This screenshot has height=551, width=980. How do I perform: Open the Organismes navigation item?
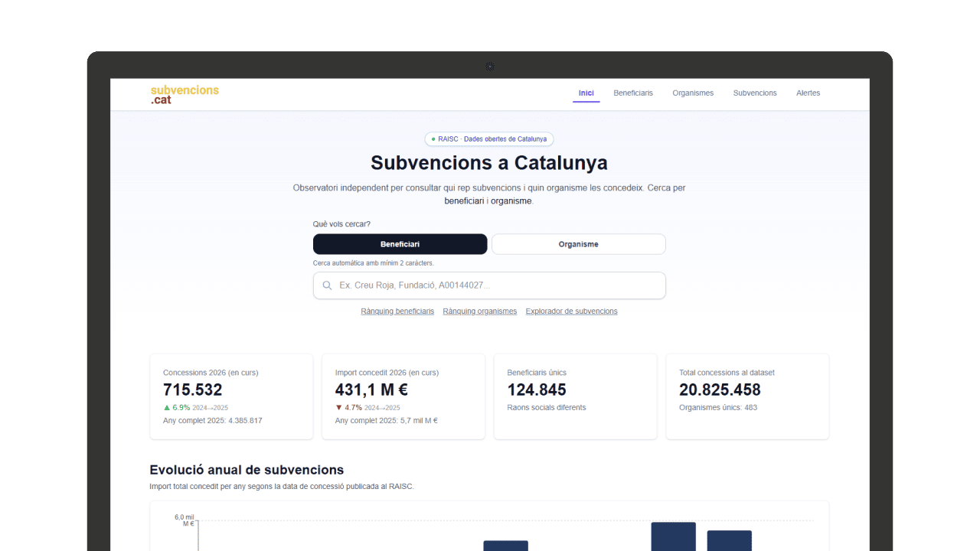(x=692, y=93)
